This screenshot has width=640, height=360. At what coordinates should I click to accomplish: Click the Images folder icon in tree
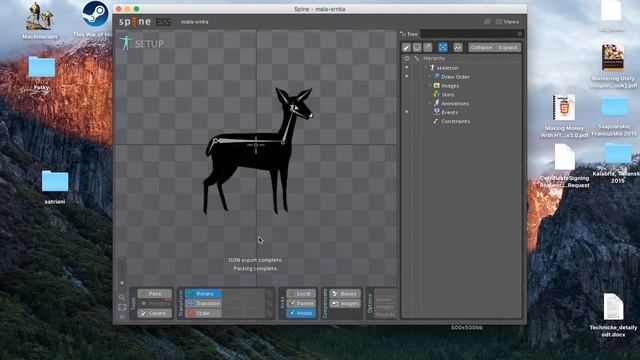tap(436, 86)
